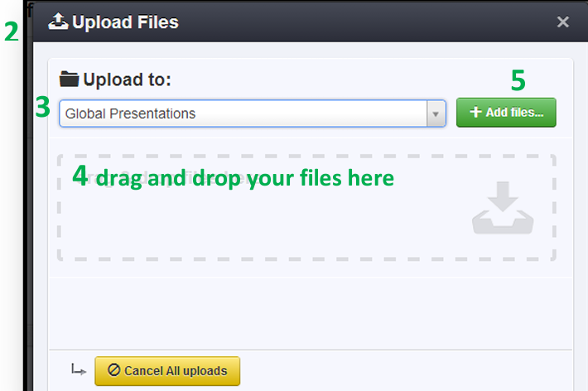This screenshot has height=391, width=588.
Task: Click the drag and drop your files text
Action: pyautogui.click(x=245, y=178)
